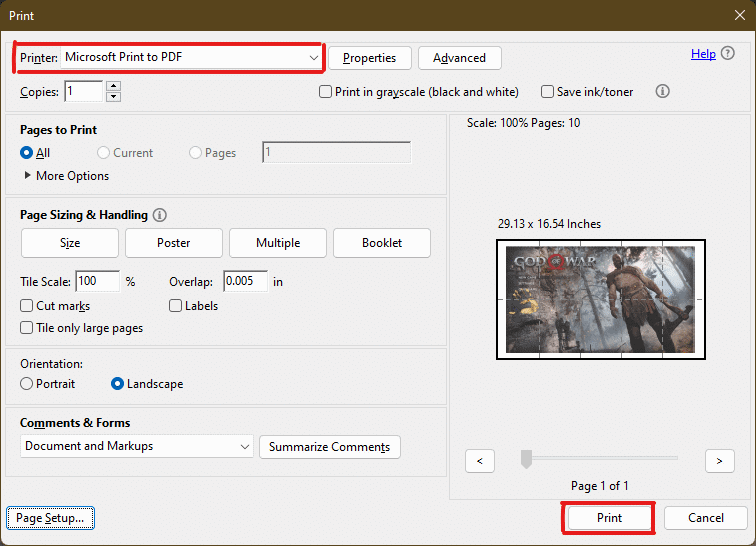Increase copies with the up spinner arrow
Screen dimensions: 756x546
(113, 86)
